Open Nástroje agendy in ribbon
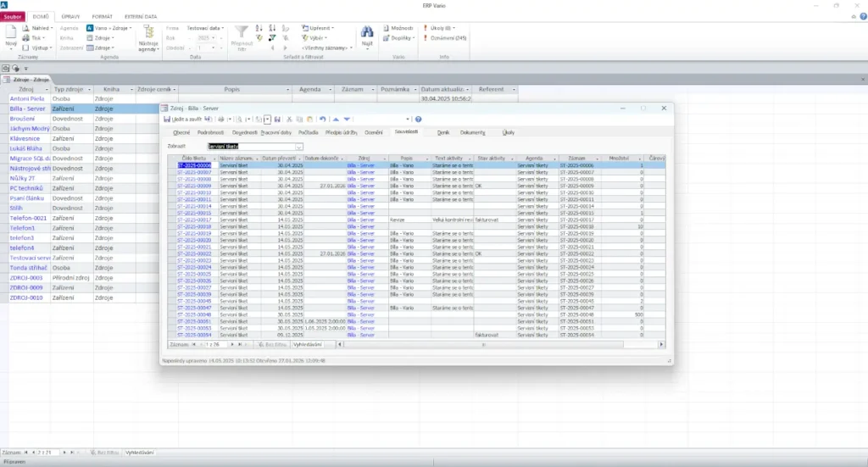The height and width of the screenshot is (467, 868). 148,37
